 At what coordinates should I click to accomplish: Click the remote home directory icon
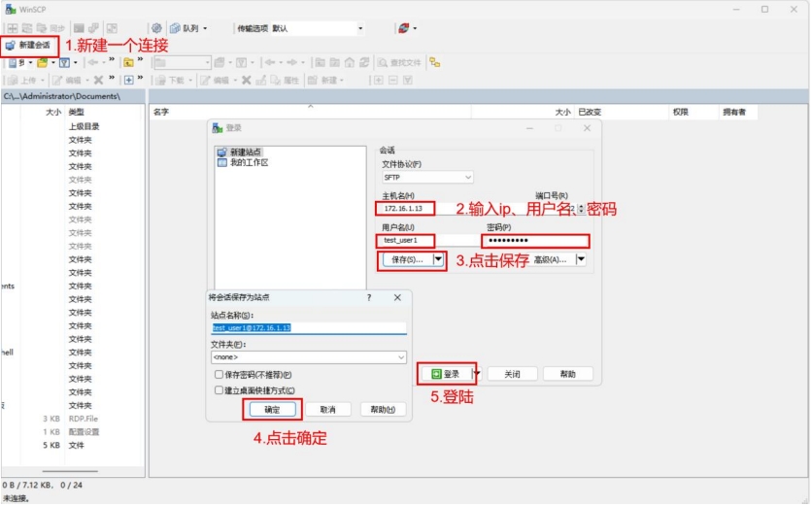(350, 63)
